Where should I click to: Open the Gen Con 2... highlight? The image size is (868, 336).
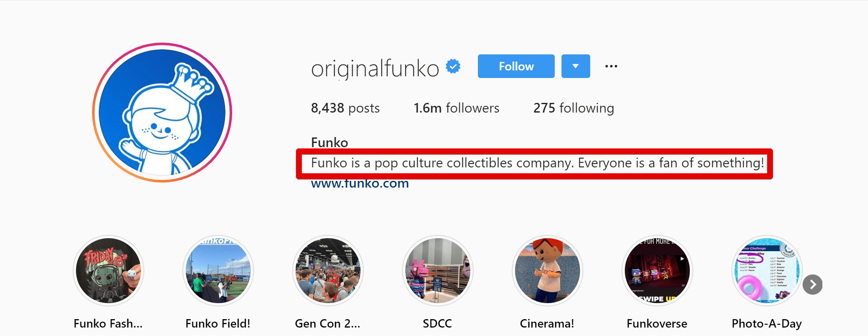pos(328,271)
